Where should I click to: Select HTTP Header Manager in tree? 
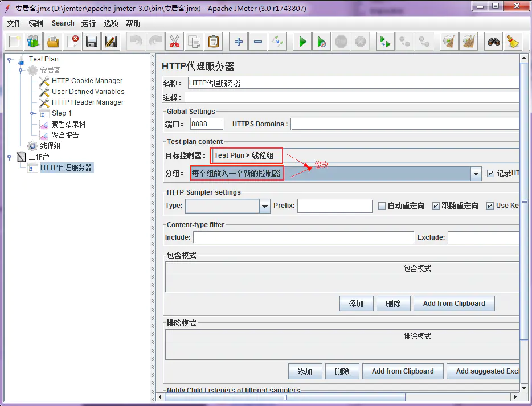[88, 102]
